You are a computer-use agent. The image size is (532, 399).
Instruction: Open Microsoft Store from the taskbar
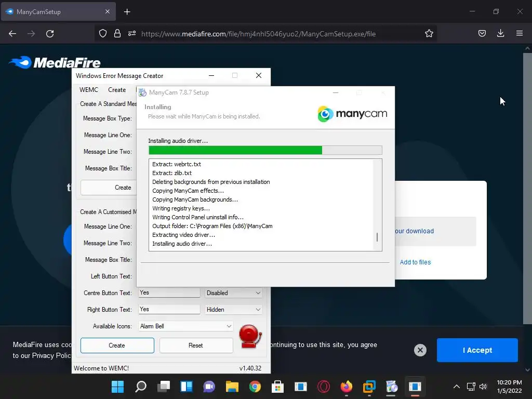coord(277,387)
